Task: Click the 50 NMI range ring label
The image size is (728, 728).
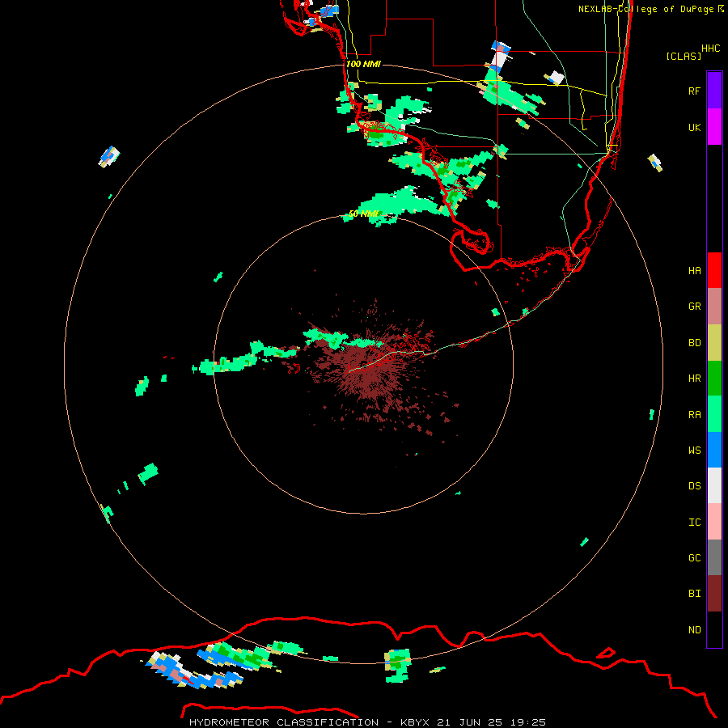Action: point(363,214)
